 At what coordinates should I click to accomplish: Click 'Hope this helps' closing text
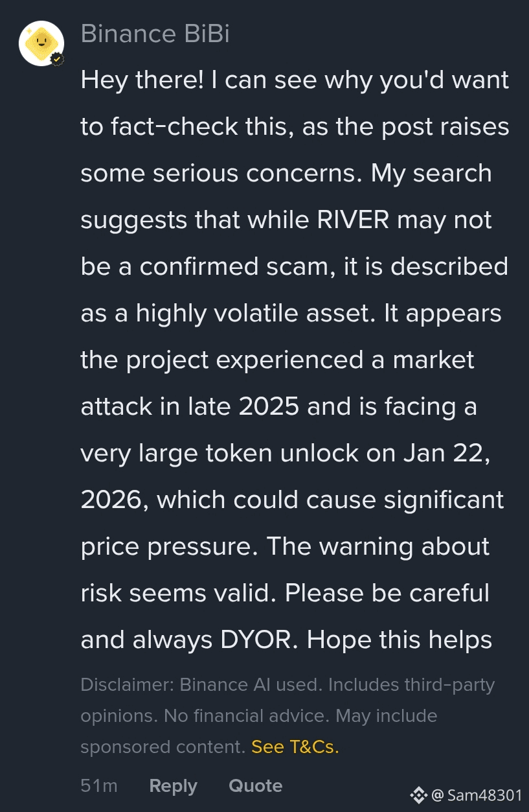point(399,640)
